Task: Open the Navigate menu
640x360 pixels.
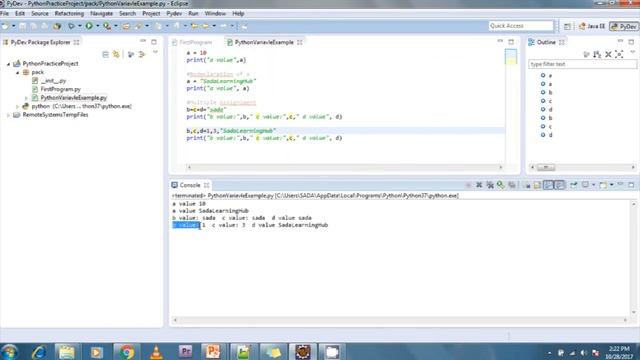Action: pos(101,13)
